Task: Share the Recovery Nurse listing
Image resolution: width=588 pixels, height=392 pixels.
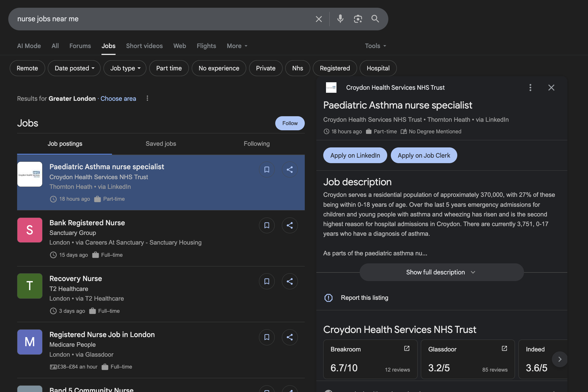Action: click(x=290, y=281)
